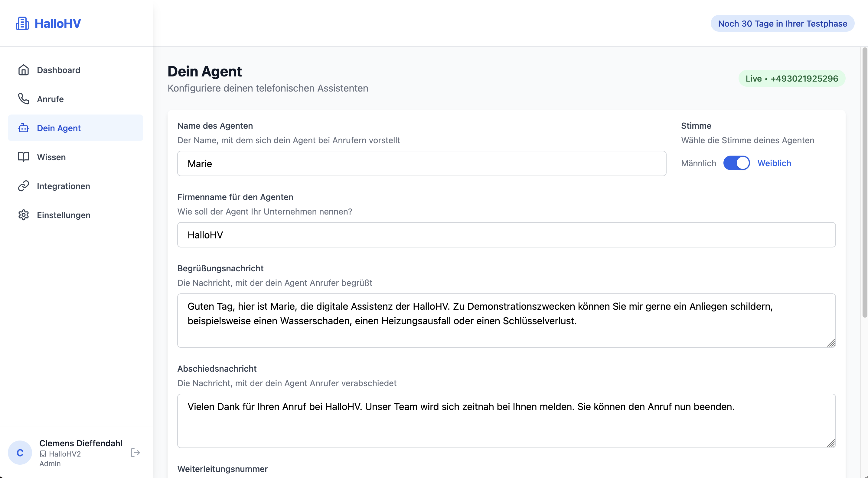
Task: Open the Dashboard menu item
Action: tap(76, 70)
